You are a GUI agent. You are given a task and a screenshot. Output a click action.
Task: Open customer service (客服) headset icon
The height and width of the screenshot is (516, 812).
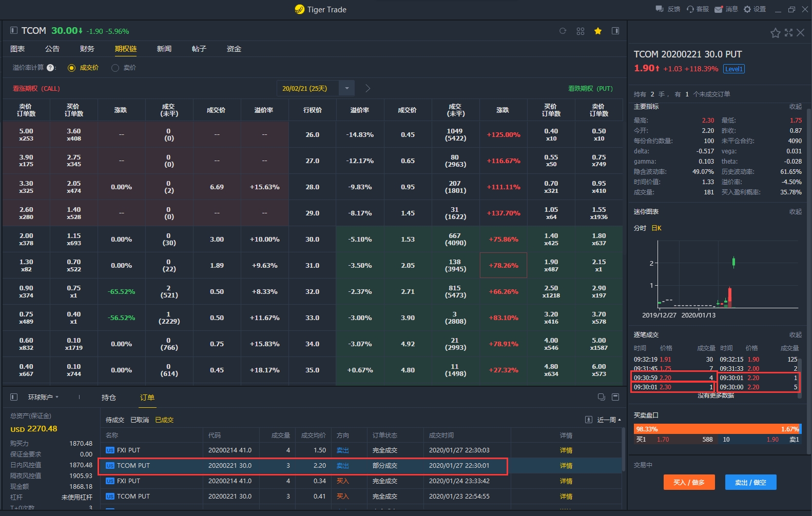pyautogui.click(x=690, y=9)
